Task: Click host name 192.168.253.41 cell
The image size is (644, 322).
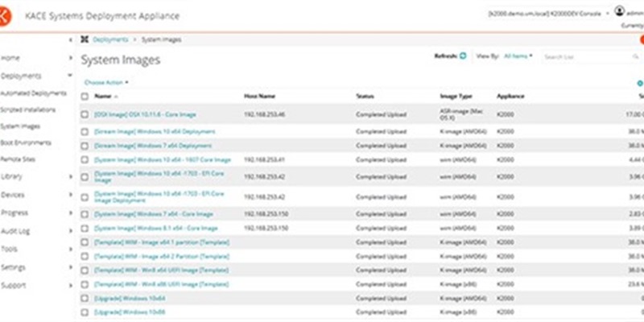Action: click(x=265, y=159)
